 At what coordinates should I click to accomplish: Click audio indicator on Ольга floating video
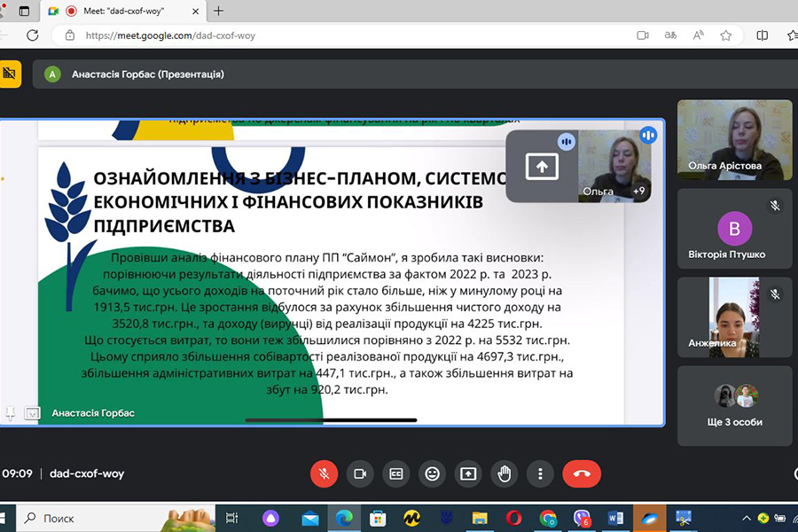pos(648,136)
